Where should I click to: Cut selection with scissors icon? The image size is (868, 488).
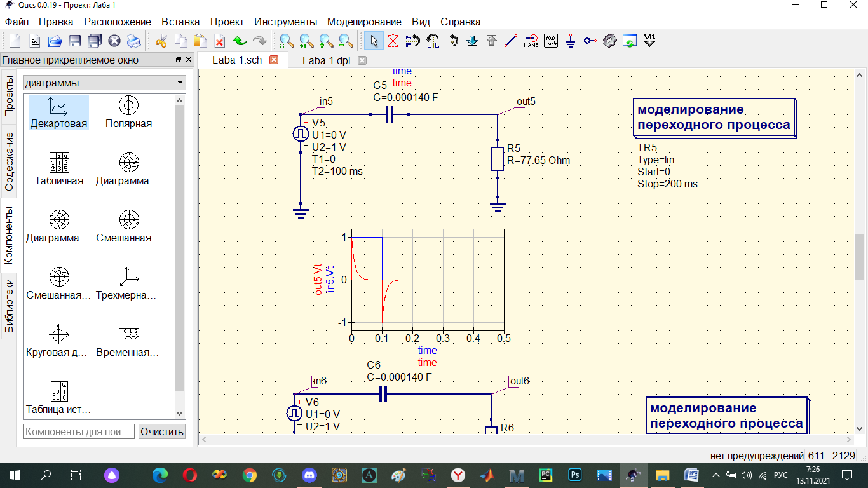161,41
